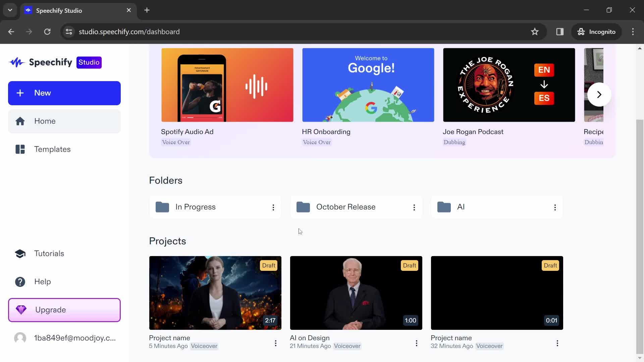The width and height of the screenshot is (644, 362).
Task: View site information icon in address bar
Action: click(x=69, y=32)
